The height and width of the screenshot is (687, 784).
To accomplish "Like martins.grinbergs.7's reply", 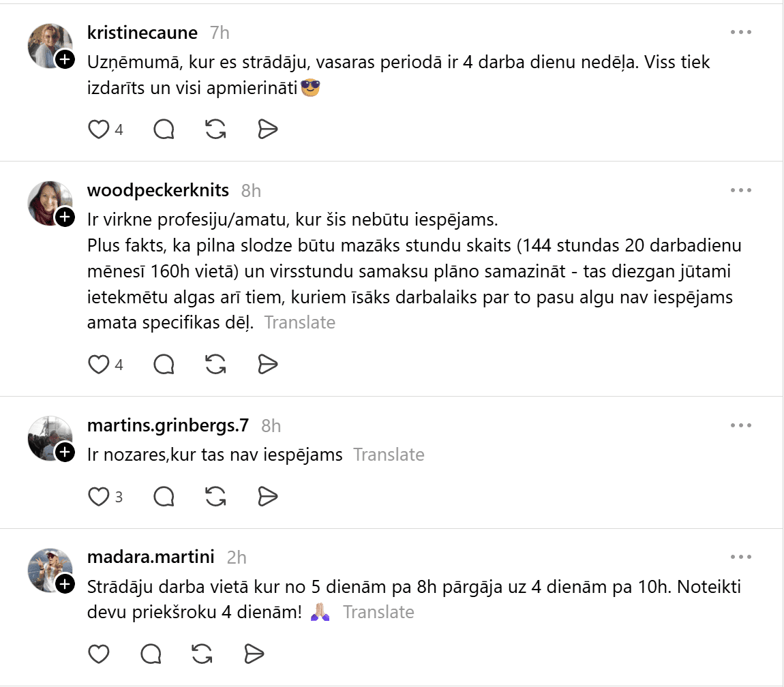I will tap(100, 497).
